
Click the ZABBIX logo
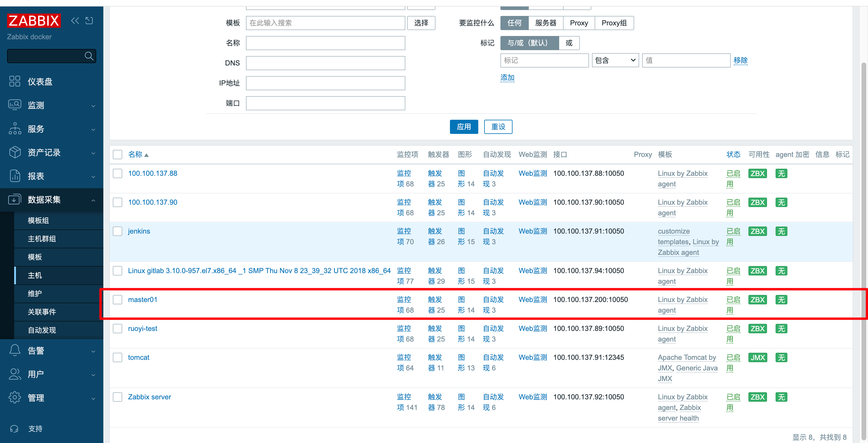pyautogui.click(x=34, y=21)
